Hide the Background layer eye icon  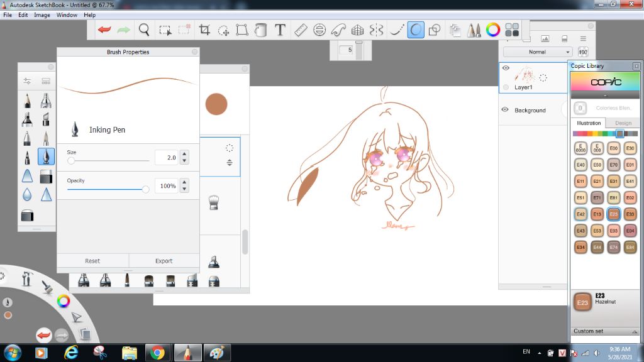pyautogui.click(x=505, y=109)
